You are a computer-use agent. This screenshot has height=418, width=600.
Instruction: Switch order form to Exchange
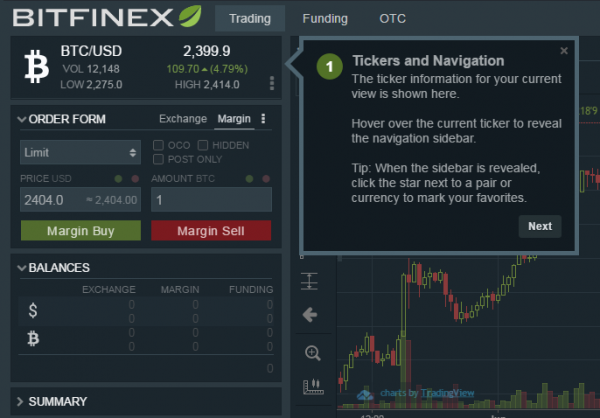click(x=183, y=119)
